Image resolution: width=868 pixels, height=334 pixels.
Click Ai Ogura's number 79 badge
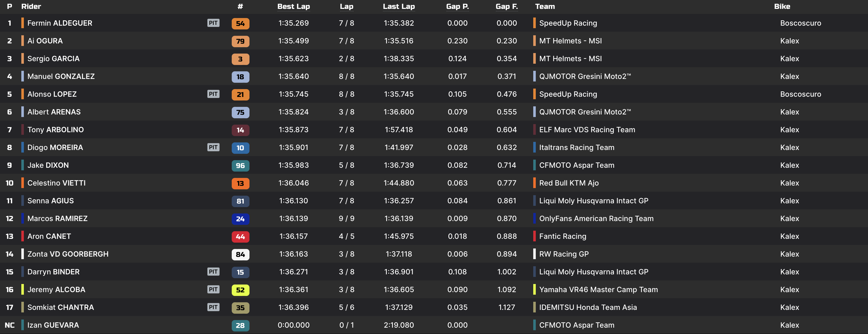tap(240, 41)
